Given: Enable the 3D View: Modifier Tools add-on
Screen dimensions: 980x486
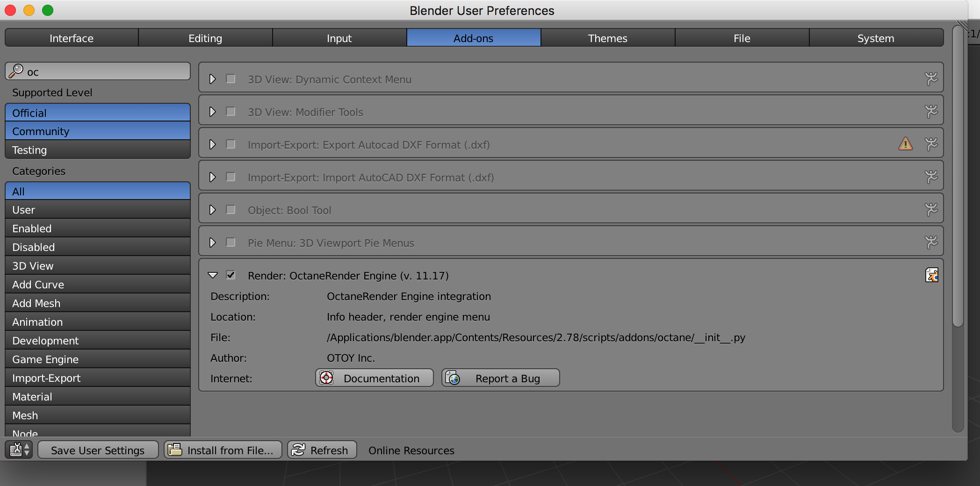Looking at the screenshot, I should 231,111.
